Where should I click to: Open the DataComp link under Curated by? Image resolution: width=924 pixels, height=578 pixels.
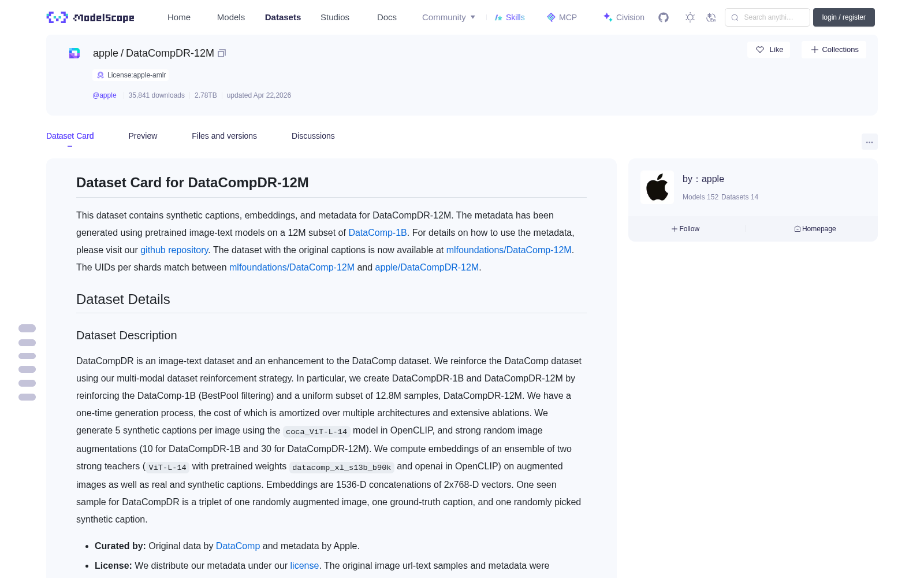coord(238,546)
